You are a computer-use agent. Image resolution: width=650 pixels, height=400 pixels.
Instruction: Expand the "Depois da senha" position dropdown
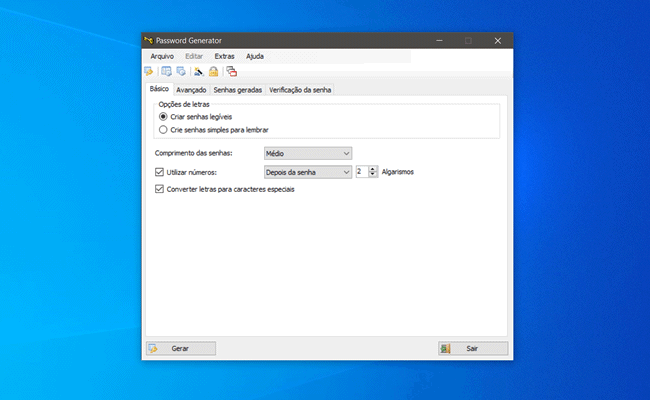click(x=307, y=172)
